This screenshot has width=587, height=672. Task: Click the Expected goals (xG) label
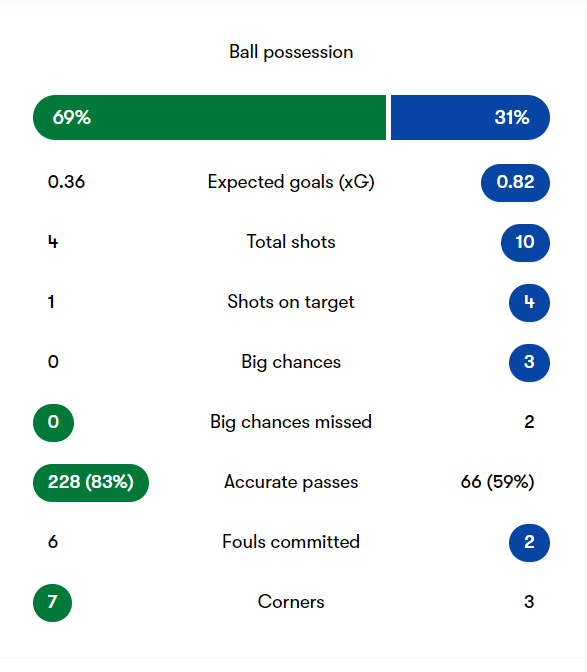(x=291, y=183)
